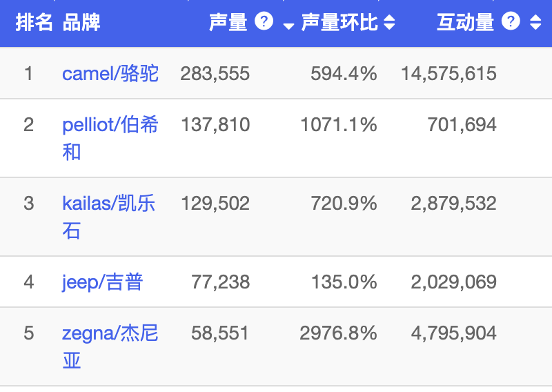Click the 排名 column header
The width and height of the screenshot is (552, 392).
point(34,23)
